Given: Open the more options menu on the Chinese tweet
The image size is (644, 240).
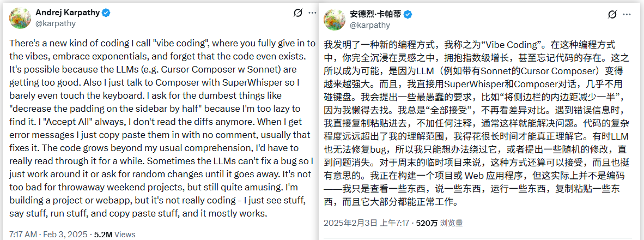Looking at the screenshot, I should pos(629,14).
